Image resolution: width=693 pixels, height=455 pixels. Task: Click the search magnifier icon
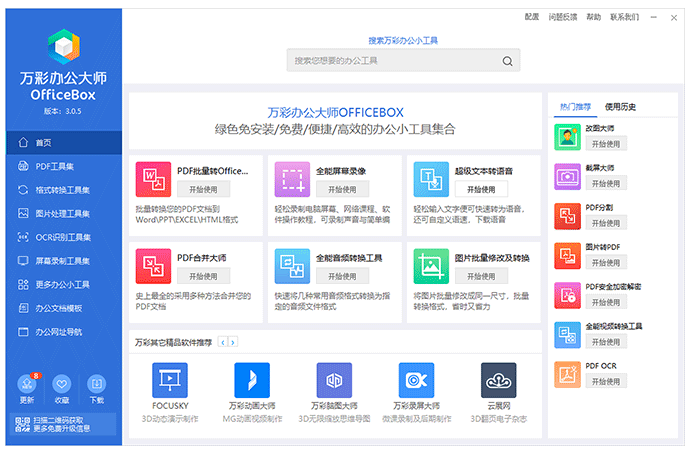tap(508, 61)
